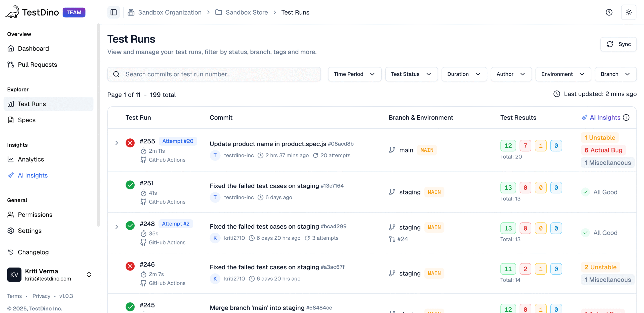Open the Kriti Verma account switcher

pyautogui.click(x=89, y=275)
